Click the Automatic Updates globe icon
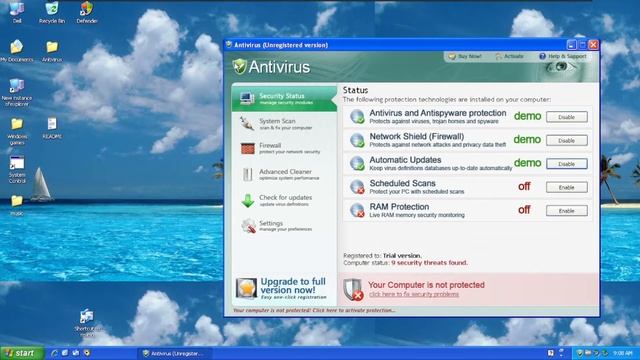 coord(357,163)
